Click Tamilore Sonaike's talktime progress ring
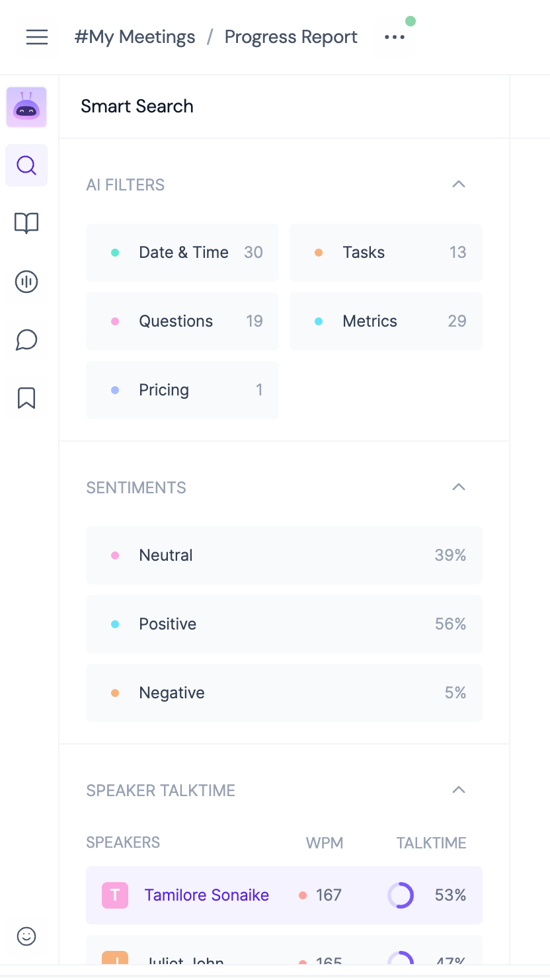Viewport: 550px width, 980px height. [x=401, y=895]
